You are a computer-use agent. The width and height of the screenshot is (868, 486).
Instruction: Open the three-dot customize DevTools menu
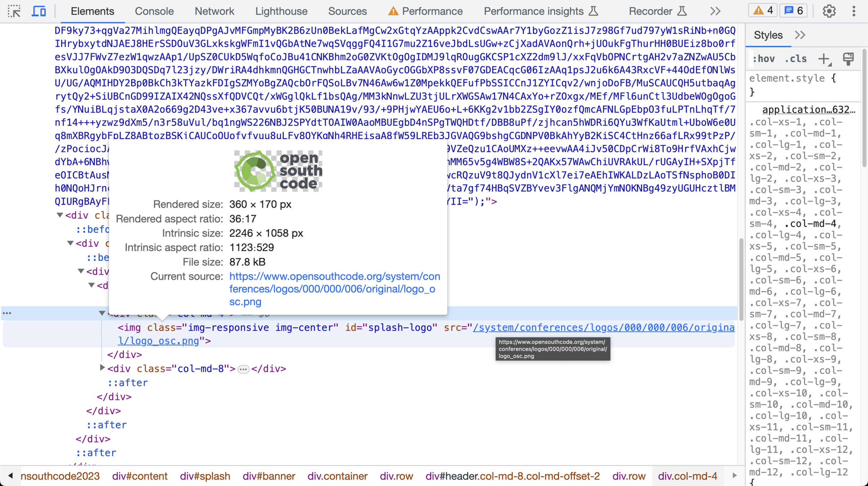click(x=854, y=11)
